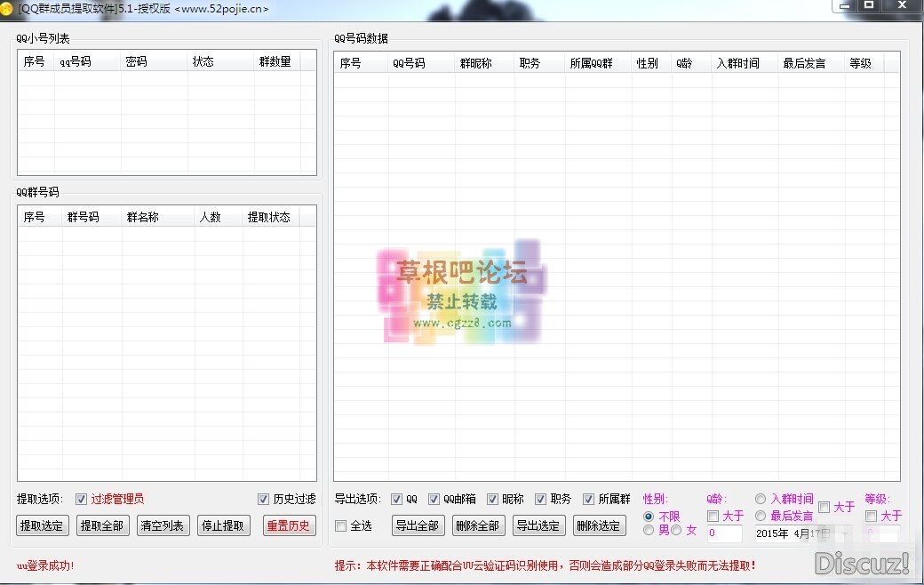This screenshot has width=924, height=585.
Task: Select the 不限 gender radio button
Action: click(649, 516)
